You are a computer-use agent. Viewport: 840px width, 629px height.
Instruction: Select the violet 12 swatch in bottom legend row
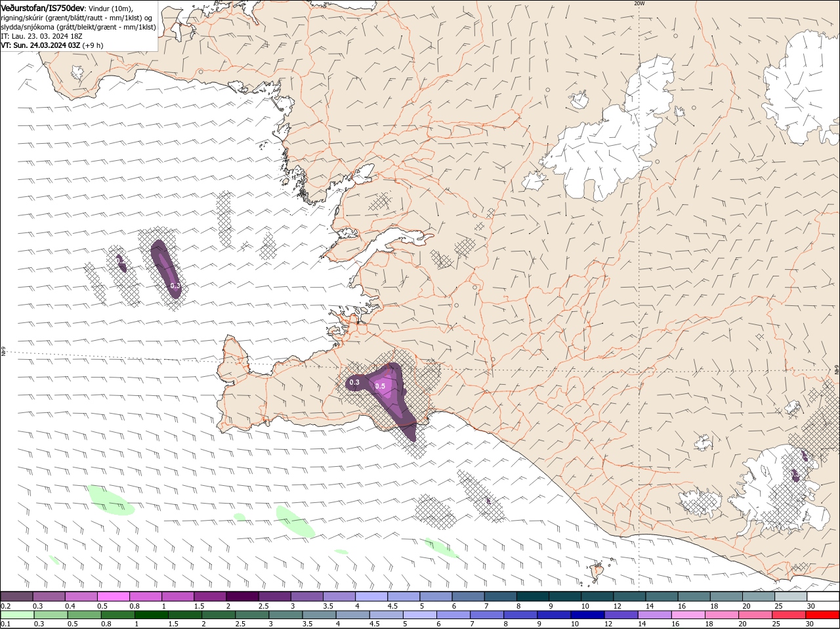621,615
